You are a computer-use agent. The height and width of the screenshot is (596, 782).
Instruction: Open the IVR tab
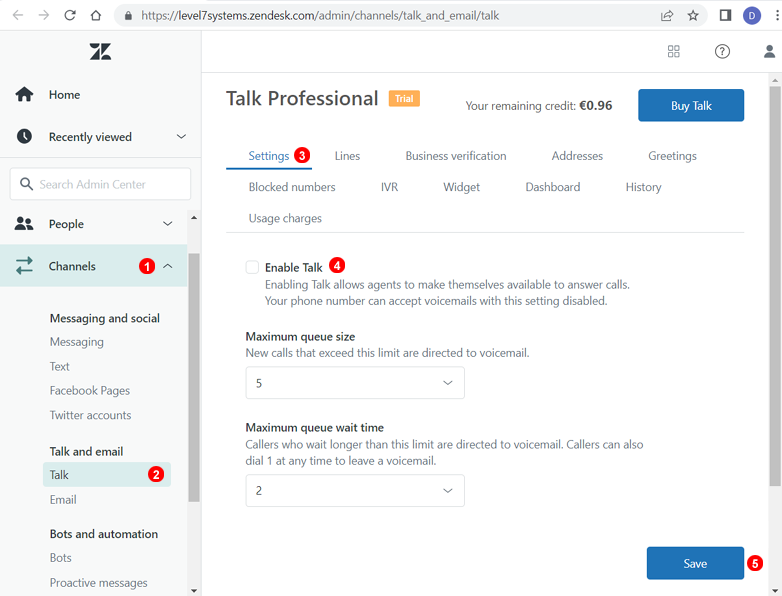coord(390,187)
